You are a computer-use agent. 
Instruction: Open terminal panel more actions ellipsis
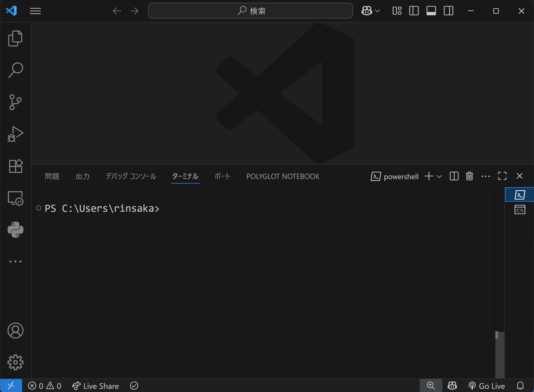point(486,176)
